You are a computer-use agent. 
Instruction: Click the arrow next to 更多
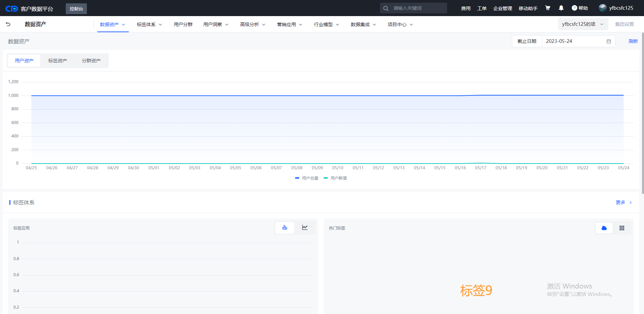631,202
